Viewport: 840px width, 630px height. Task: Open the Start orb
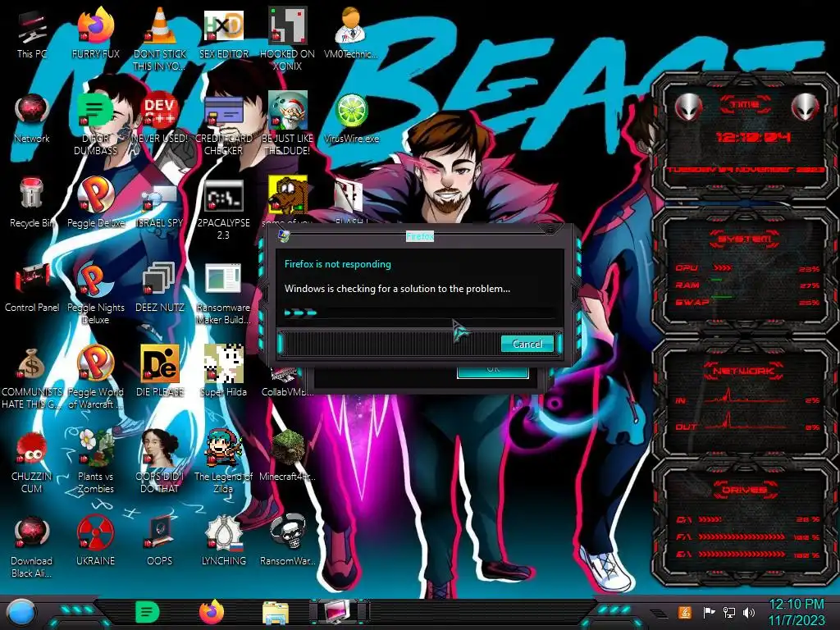[21, 612]
